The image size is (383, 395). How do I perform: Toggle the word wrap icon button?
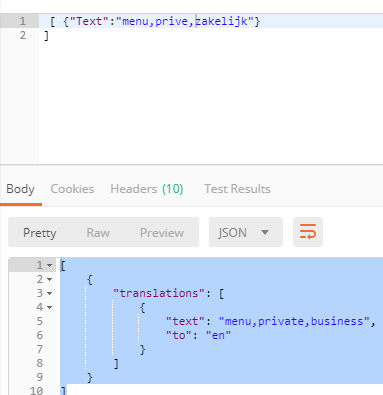coord(308,232)
